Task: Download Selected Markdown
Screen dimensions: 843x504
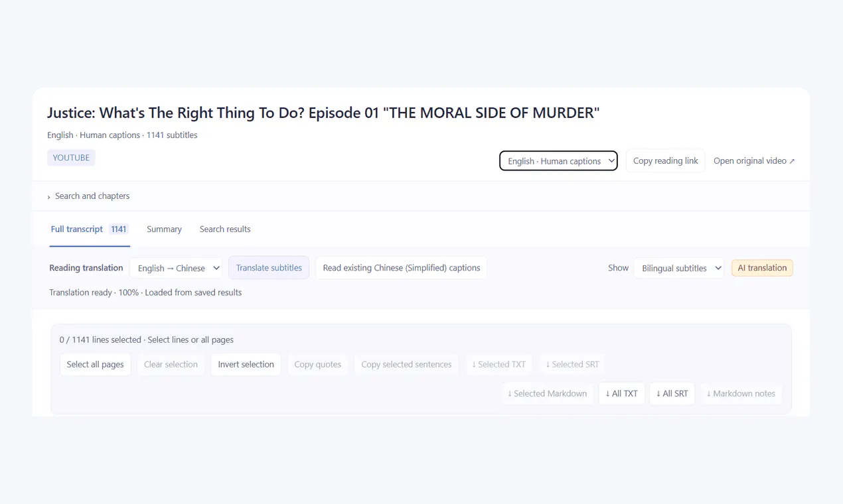Action: tap(547, 394)
